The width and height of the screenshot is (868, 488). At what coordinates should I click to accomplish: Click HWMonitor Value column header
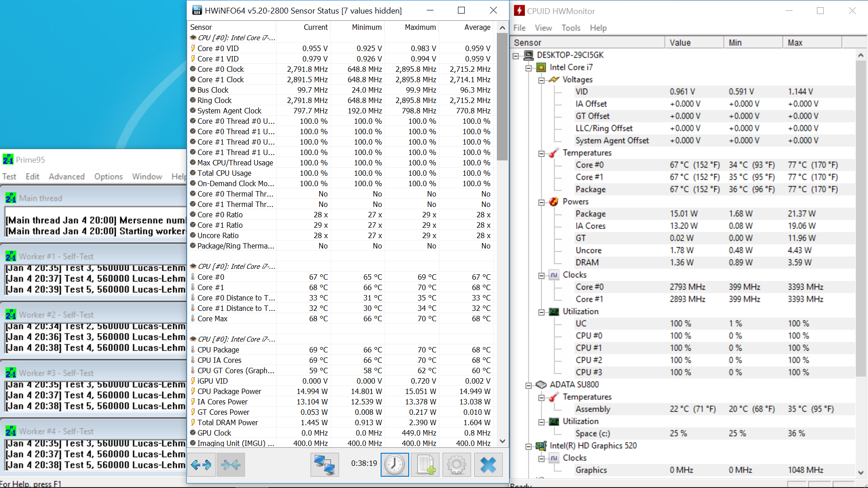(694, 42)
